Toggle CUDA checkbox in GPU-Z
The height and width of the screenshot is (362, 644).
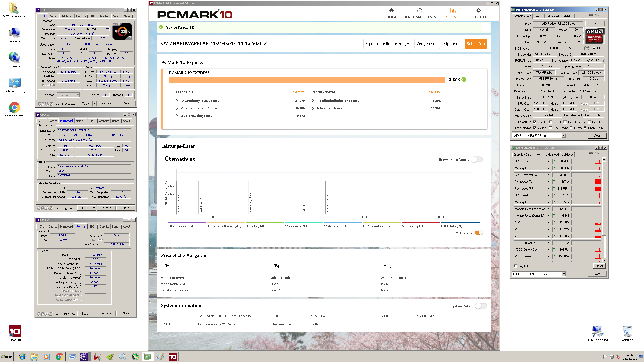click(x=551, y=122)
